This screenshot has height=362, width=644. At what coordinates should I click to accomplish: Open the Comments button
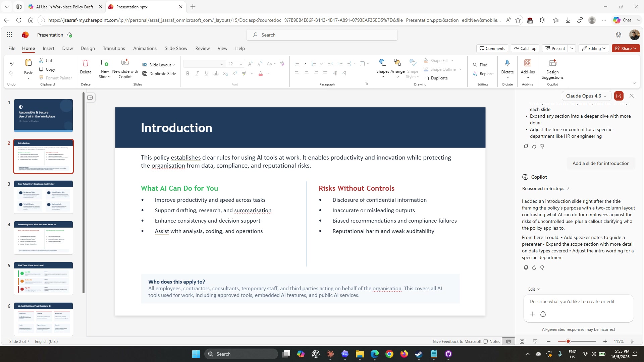(x=492, y=48)
